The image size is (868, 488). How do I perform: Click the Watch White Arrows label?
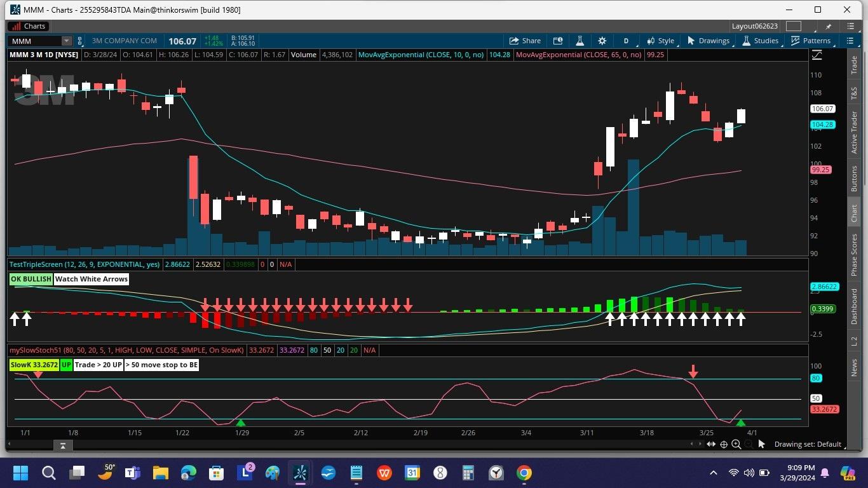[x=92, y=279]
